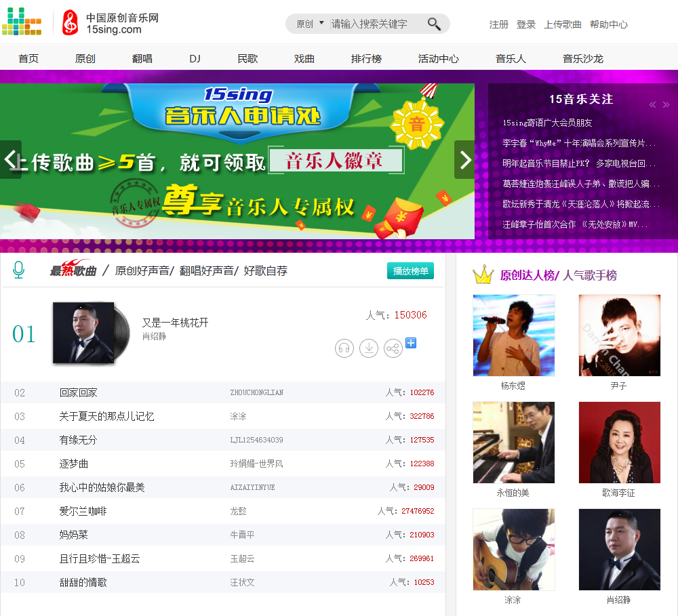This screenshot has height=616, width=678.
Task: Open song 甜甜的情歌
Action: 83,582
